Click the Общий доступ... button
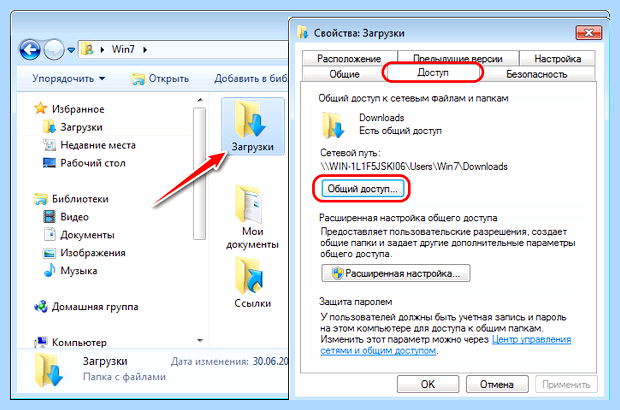620x410 pixels. pyautogui.click(x=362, y=189)
